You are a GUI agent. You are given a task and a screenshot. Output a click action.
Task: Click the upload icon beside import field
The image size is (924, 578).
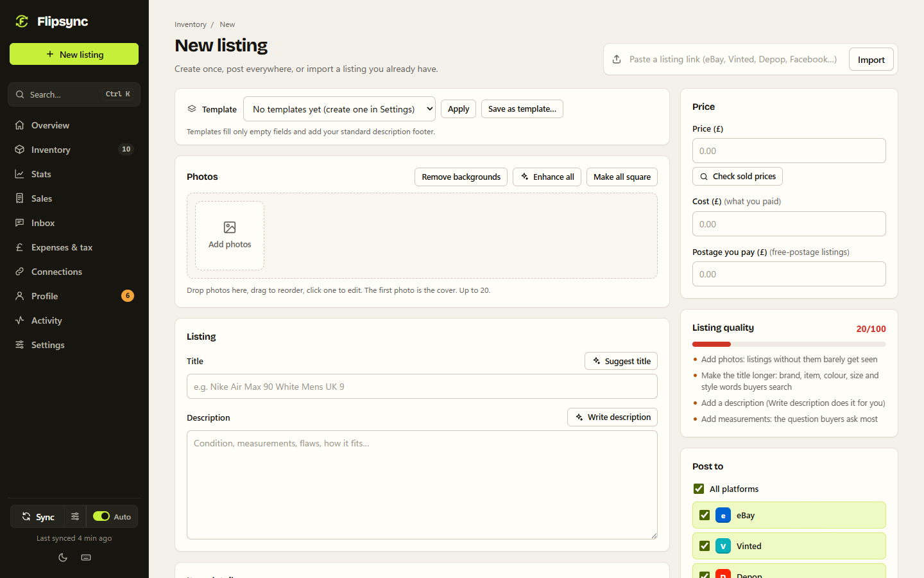click(617, 59)
